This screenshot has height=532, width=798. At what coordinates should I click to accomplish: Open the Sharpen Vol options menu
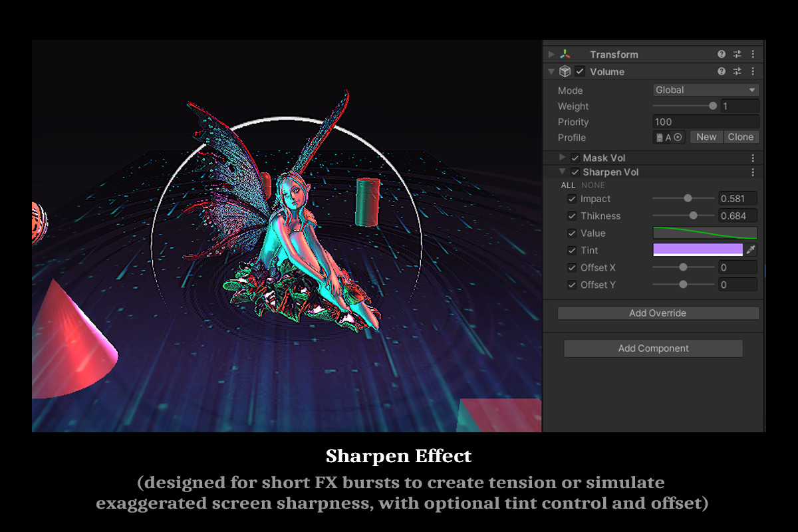752,172
